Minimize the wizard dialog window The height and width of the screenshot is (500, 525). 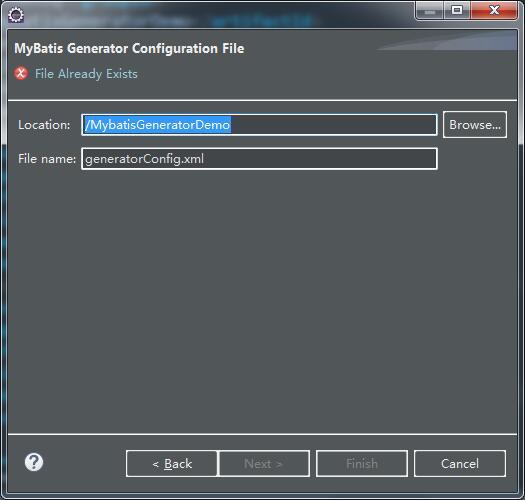click(x=430, y=11)
